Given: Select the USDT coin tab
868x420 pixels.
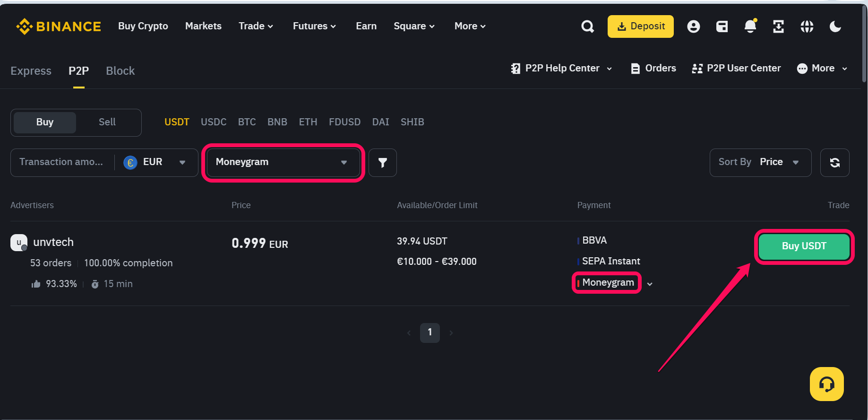Looking at the screenshot, I should (177, 122).
